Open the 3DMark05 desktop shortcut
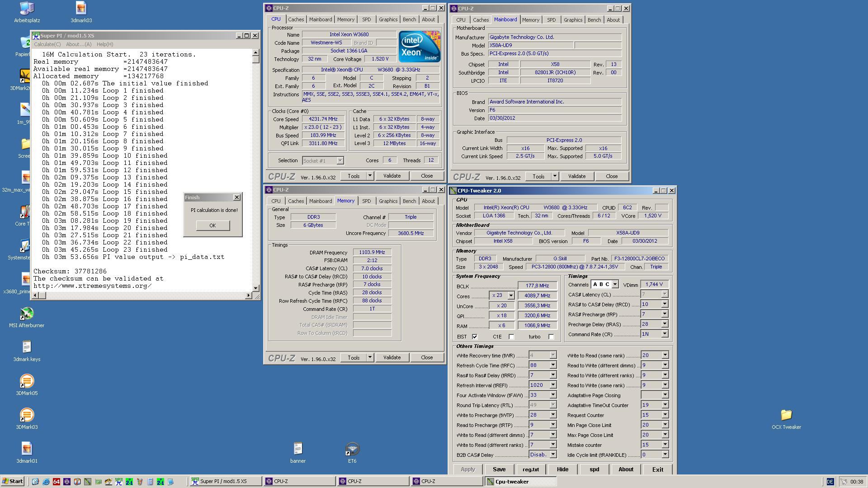Viewport: 868px width, 488px height. pyautogui.click(x=27, y=385)
